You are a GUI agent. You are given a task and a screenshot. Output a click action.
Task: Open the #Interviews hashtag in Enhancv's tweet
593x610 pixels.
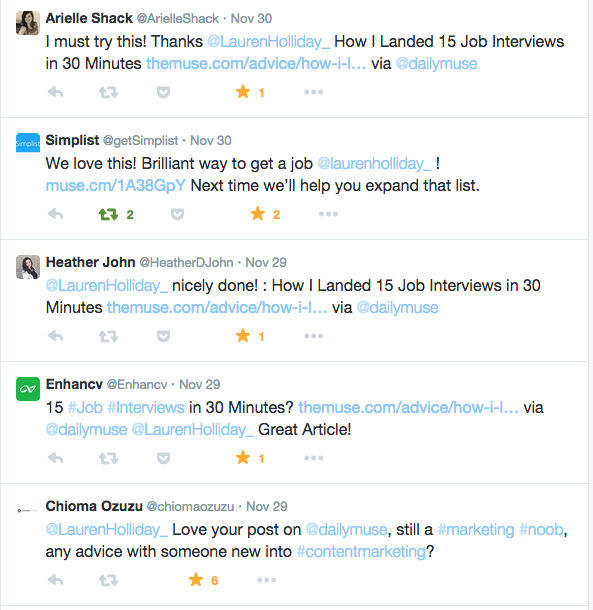pyautogui.click(x=146, y=408)
